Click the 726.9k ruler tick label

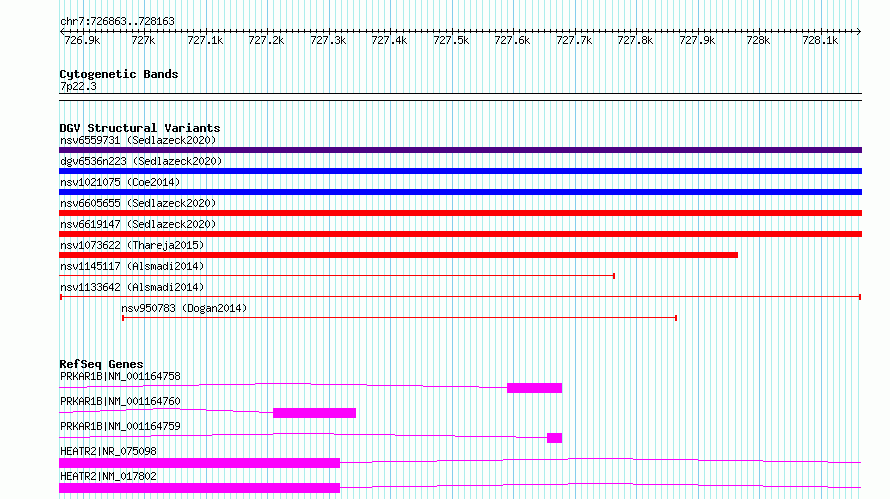[82, 40]
